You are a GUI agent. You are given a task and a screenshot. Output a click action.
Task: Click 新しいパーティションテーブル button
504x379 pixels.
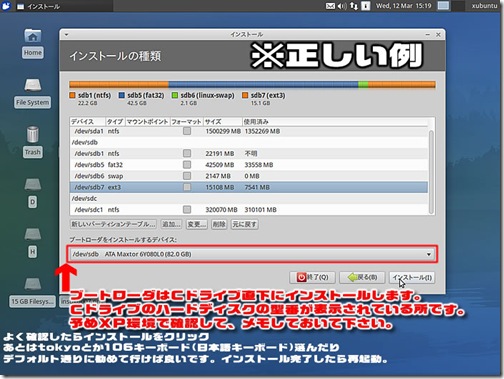pyautogui.click(x=113, y=224)
